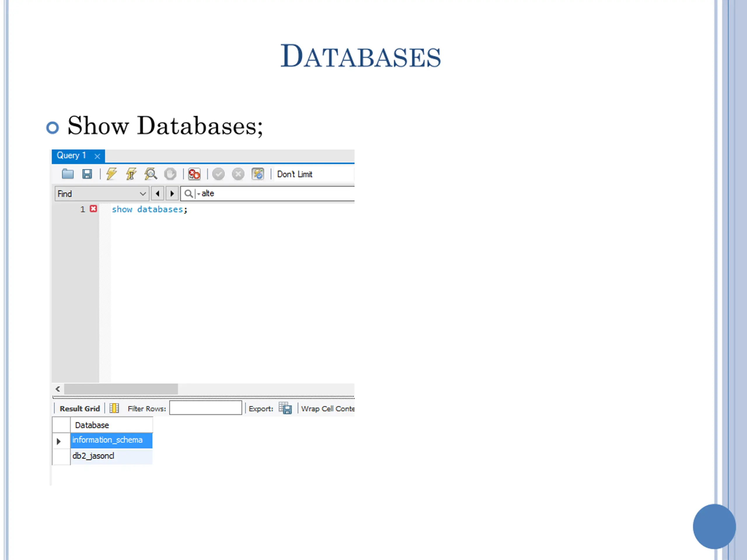Click the row selector arrow for information_schema

[59, 441]
